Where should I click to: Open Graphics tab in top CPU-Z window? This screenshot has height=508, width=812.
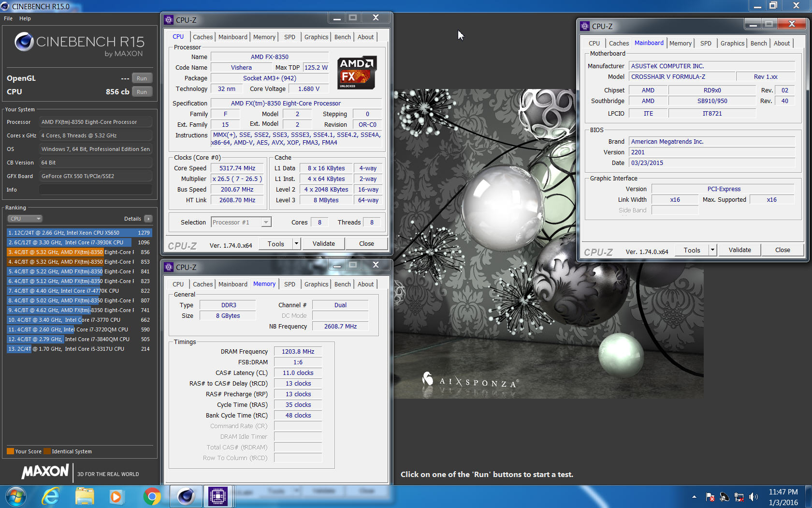click(317, 37)
